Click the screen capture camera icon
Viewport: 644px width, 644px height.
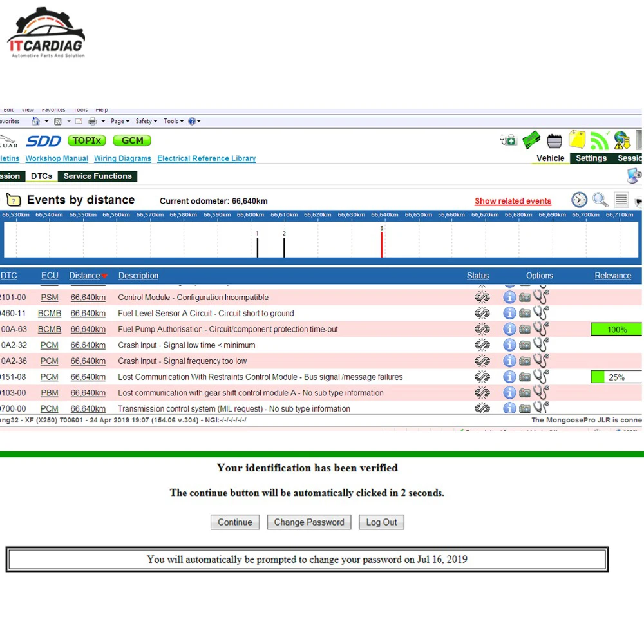[x=634, y=176]
